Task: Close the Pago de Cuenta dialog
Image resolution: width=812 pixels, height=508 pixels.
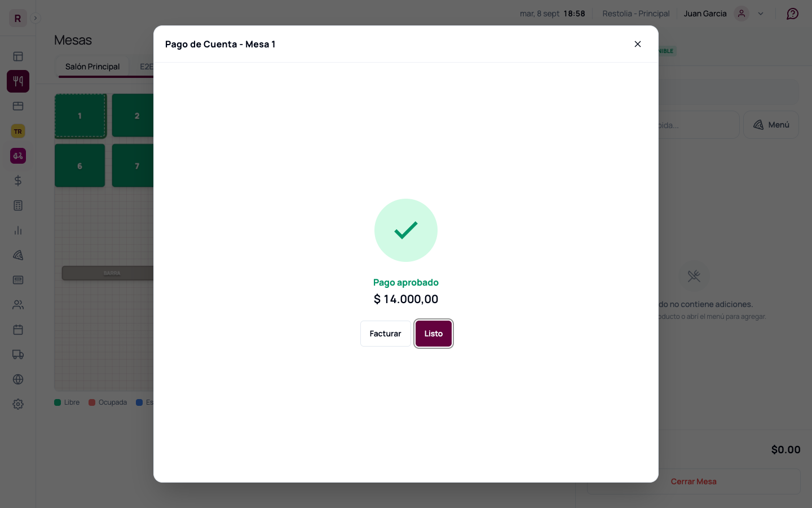Action: click(x=638, y=44)
